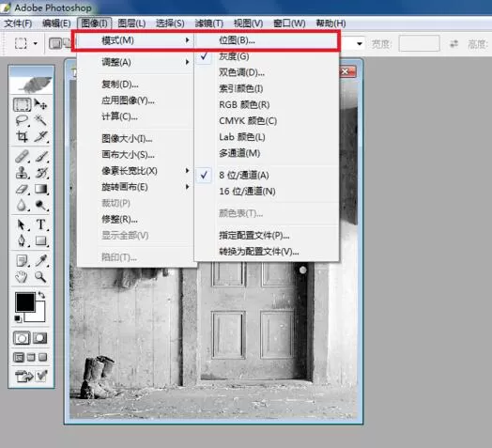Switch to Quick Mask Mode

[x=40, y=338]
